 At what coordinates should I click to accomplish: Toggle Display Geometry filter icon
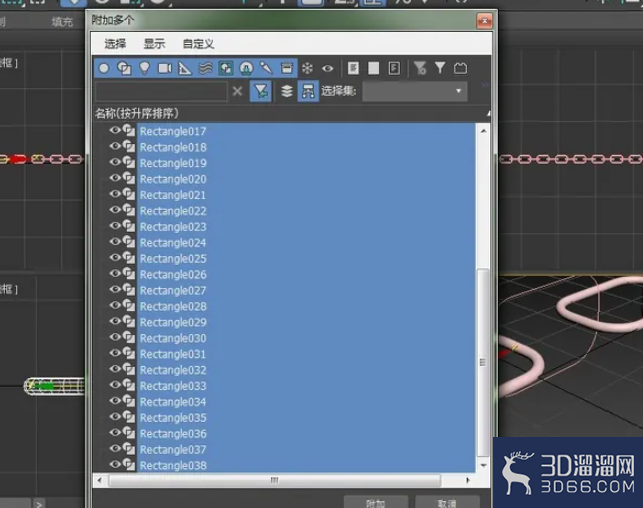coord(104,68)
